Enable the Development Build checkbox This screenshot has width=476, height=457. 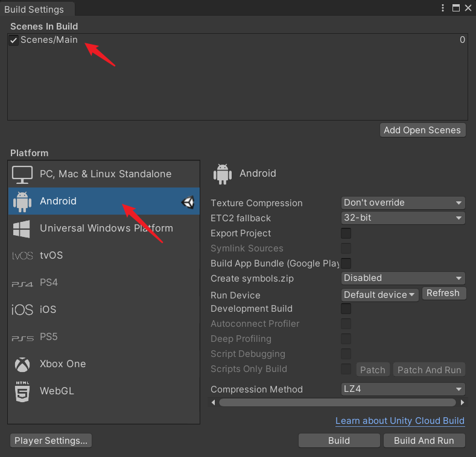346,309
